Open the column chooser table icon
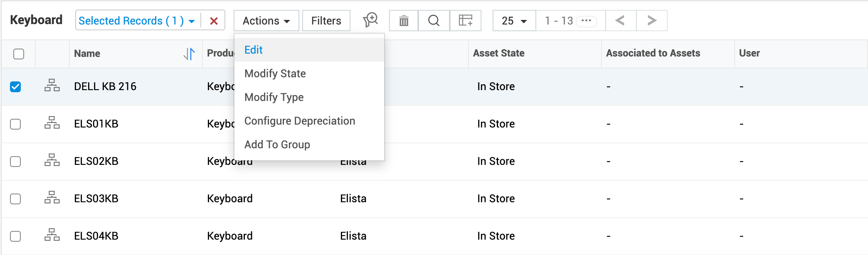 coord(465,21)
